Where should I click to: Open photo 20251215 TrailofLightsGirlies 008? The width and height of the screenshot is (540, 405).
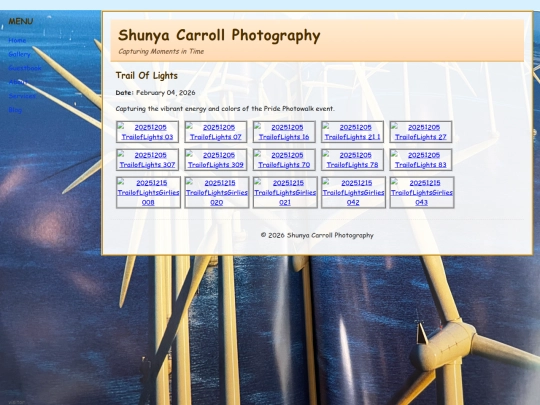tap(148, 193)
